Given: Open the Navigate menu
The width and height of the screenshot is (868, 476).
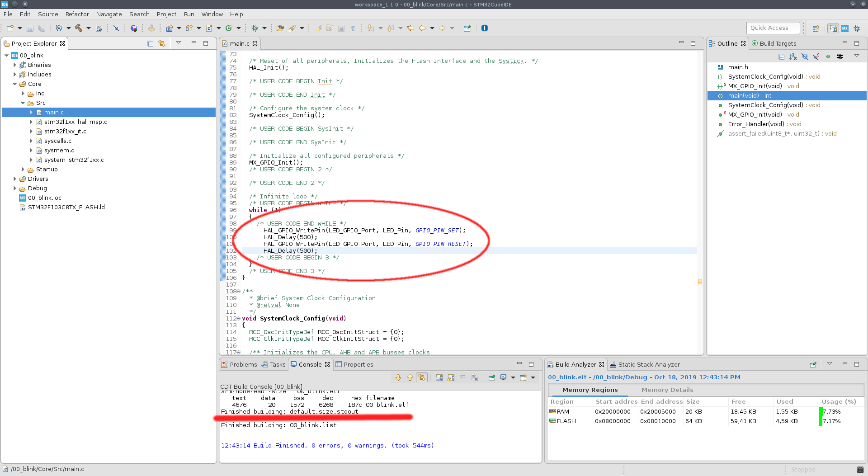Looking at the screenshot, I should (109, 14).
